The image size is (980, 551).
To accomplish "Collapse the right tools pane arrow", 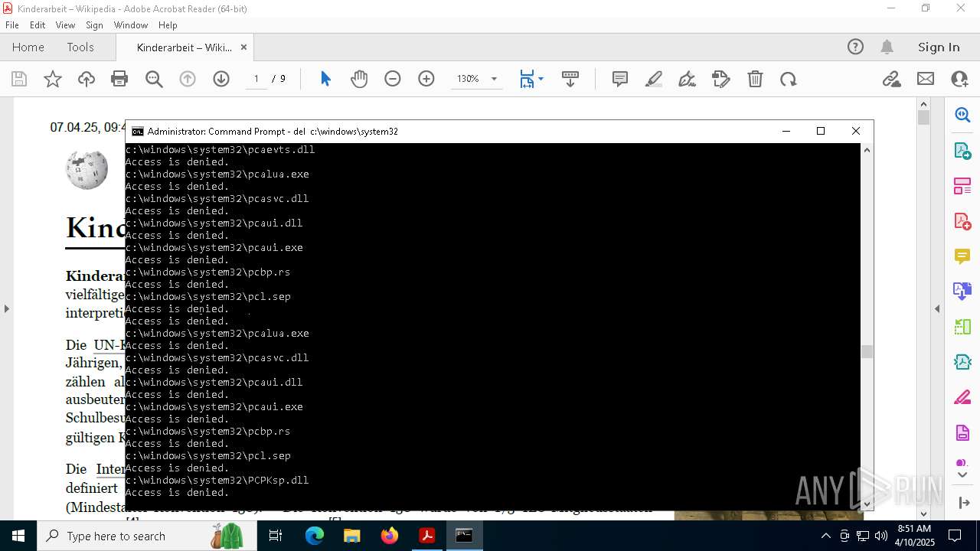I will (937, 308).
